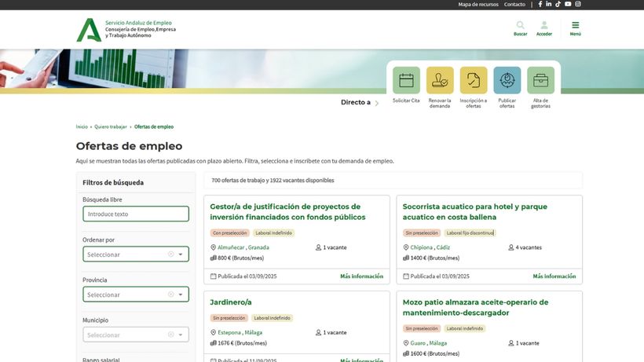
Task: Go to Inicio breadcrumb link
Action: pyautogui.click(x=82, y=126)
